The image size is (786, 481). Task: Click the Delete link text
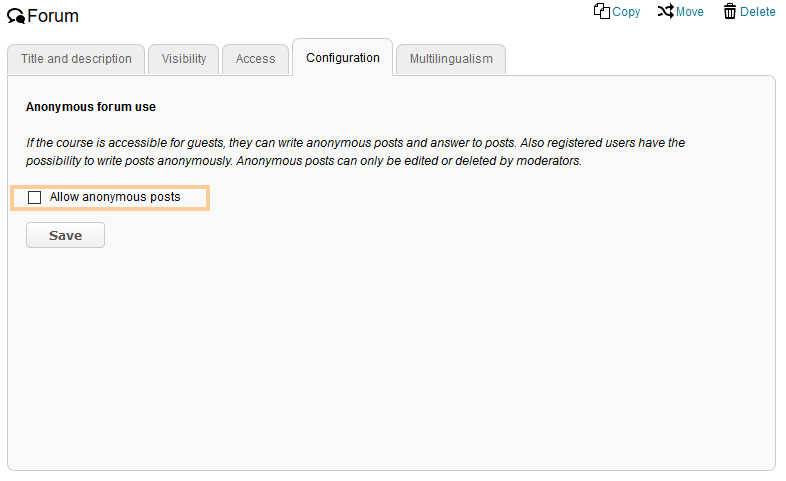coord(758,12)
